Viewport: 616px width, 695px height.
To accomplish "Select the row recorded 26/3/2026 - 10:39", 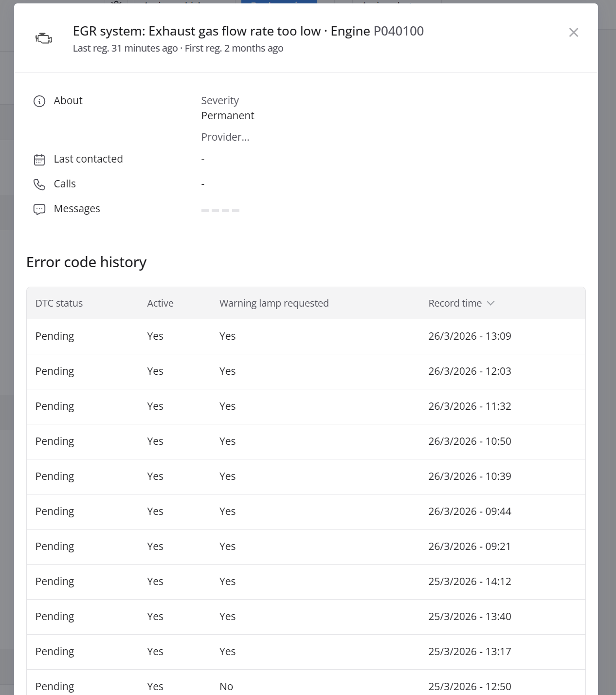I will point(306,476).
